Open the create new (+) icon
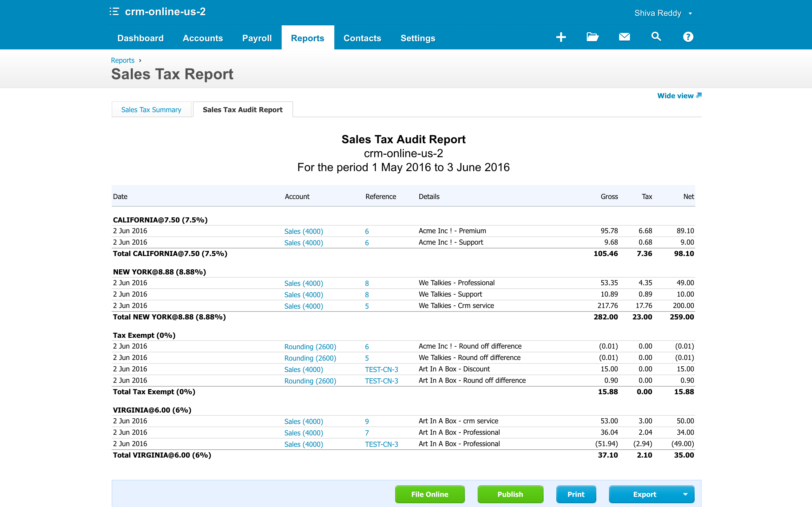812x507 pixels. 561,37
